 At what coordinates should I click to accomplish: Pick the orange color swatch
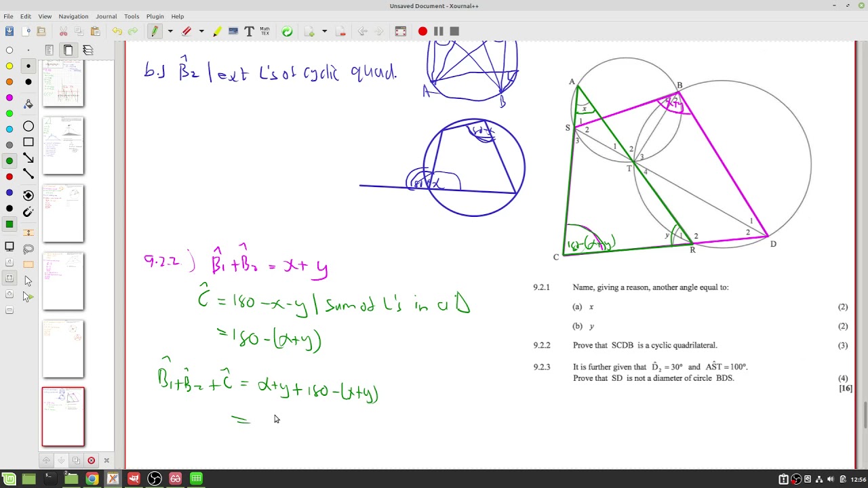9,82
